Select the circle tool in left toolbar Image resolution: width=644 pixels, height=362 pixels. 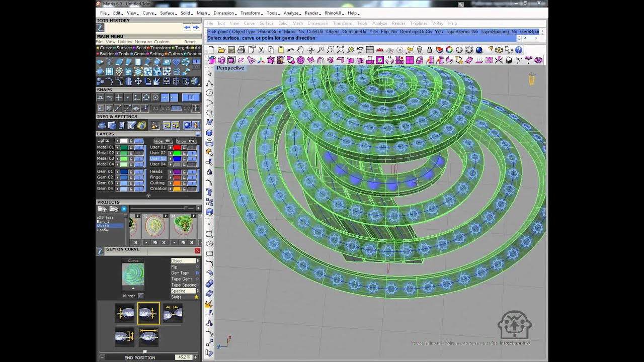[209, 93]
